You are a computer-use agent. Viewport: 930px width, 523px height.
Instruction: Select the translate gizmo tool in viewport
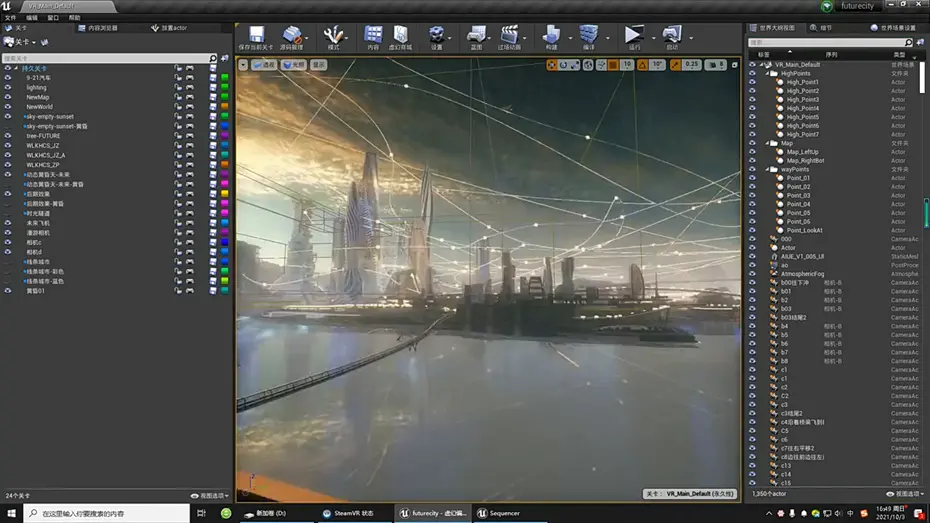552,65
